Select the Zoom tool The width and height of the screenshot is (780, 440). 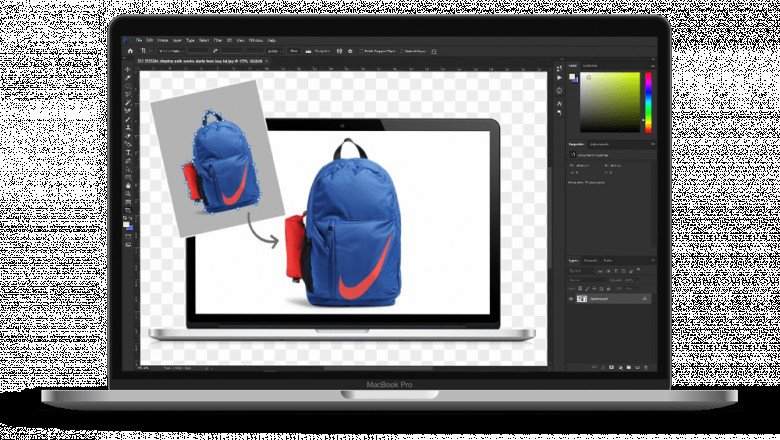tap(128, 194)
